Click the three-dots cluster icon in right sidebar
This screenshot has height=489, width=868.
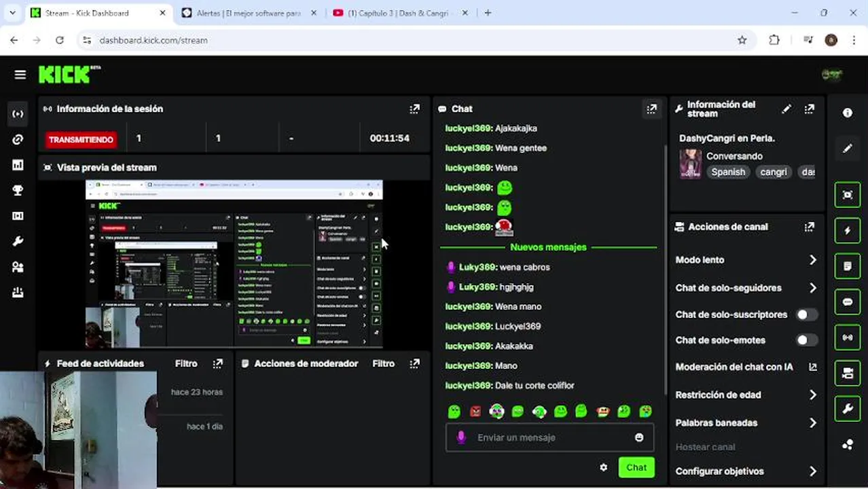848,445
